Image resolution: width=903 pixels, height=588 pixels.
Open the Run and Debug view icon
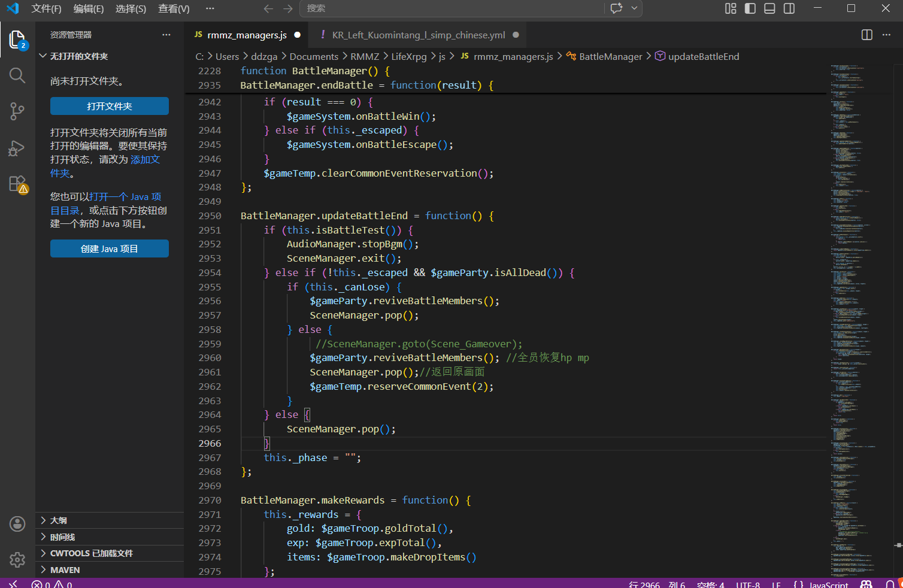[x=17, y=148]
